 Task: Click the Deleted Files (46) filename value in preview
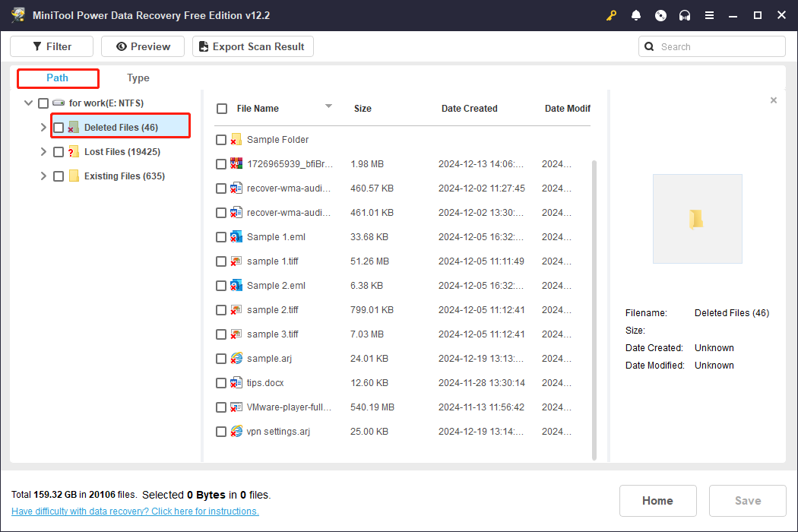[732, 313]
